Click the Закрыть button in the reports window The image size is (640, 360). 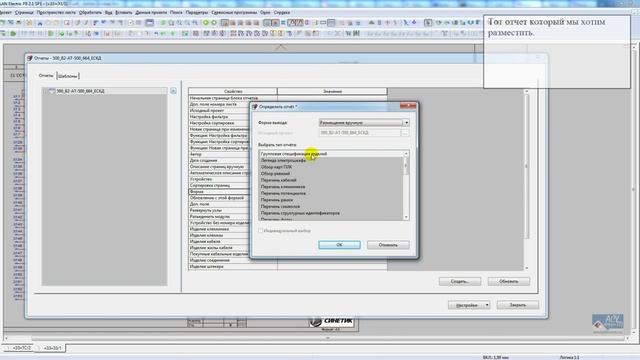(x=518, y=305)
